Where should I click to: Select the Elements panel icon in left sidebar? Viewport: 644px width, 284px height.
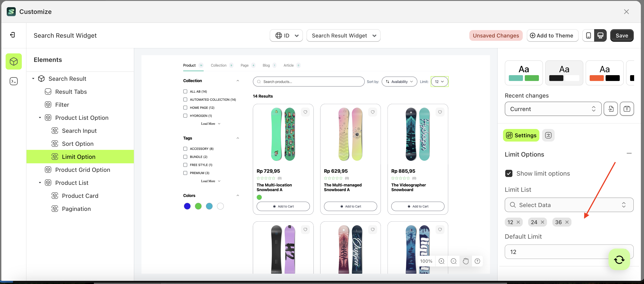click(13, 61)
